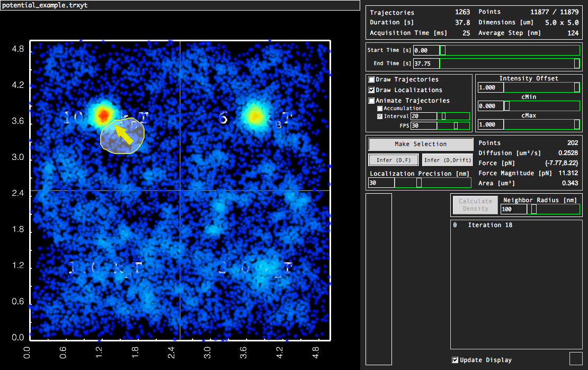
Task: Click the red hotspot at top-left of map
Action: pyautogui.click(x=103, y=114)
